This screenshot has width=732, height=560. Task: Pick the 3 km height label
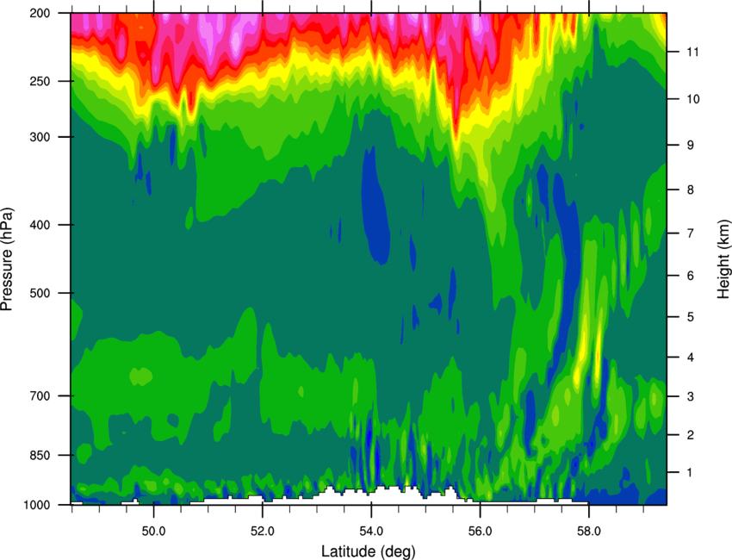click(691, 396)
